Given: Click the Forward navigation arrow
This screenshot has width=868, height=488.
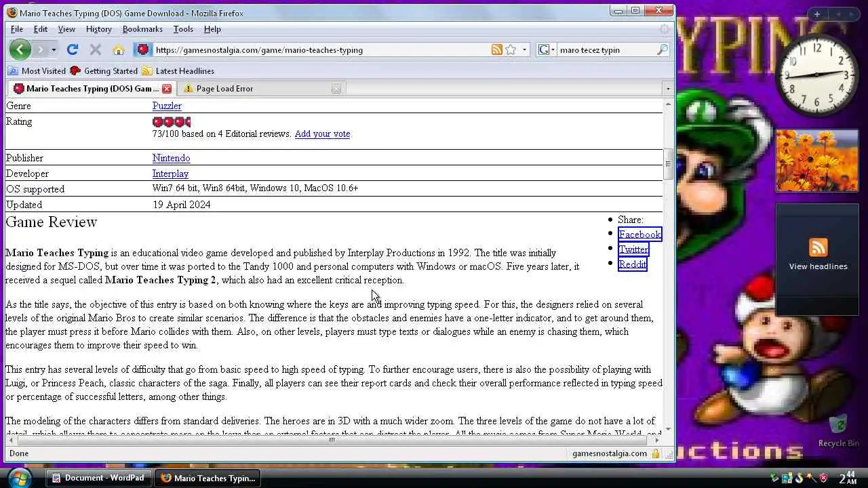Looking at the screenshot, I should 41,49.
